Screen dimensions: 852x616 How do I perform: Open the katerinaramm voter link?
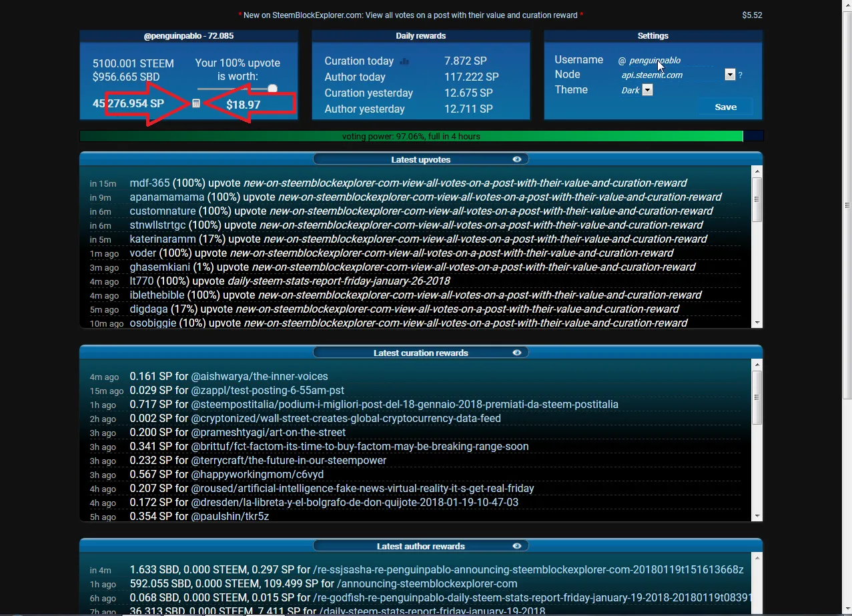(163, 239)
